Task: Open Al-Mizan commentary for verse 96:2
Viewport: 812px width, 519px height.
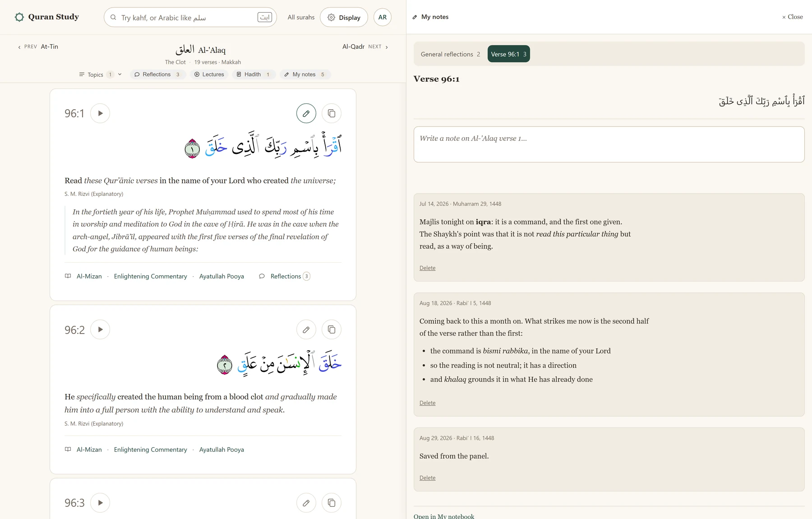Action: tap(89, 449)
